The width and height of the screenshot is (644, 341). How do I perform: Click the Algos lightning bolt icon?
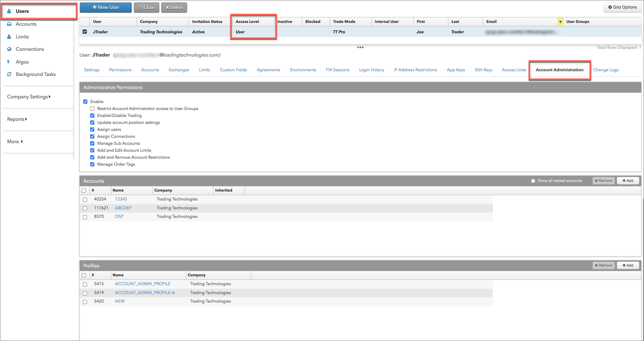[x=9, y=62]
